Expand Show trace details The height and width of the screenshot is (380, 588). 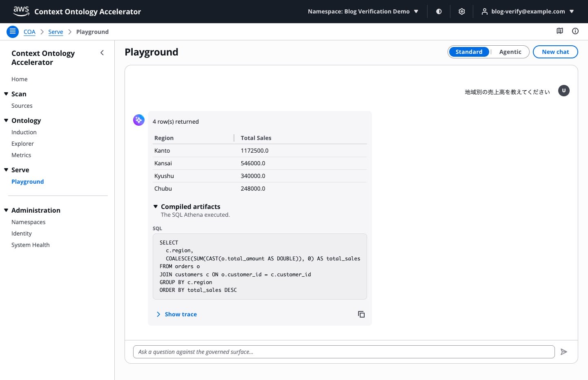point(176,314)
